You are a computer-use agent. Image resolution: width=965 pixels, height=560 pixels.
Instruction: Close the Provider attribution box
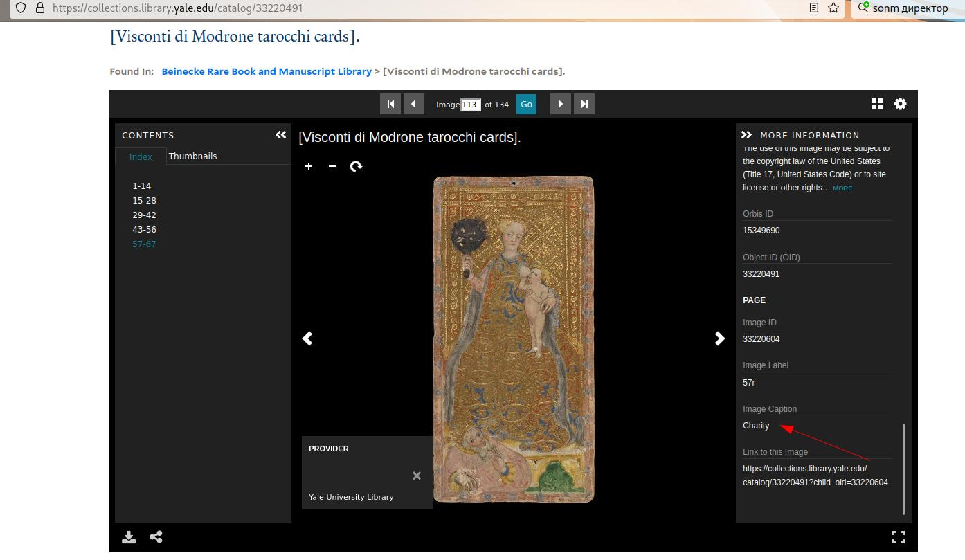[x=417, y=476]
